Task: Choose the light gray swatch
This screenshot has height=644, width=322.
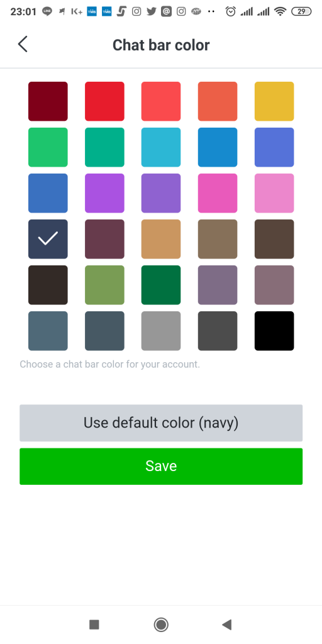Action: coord(161,331)
